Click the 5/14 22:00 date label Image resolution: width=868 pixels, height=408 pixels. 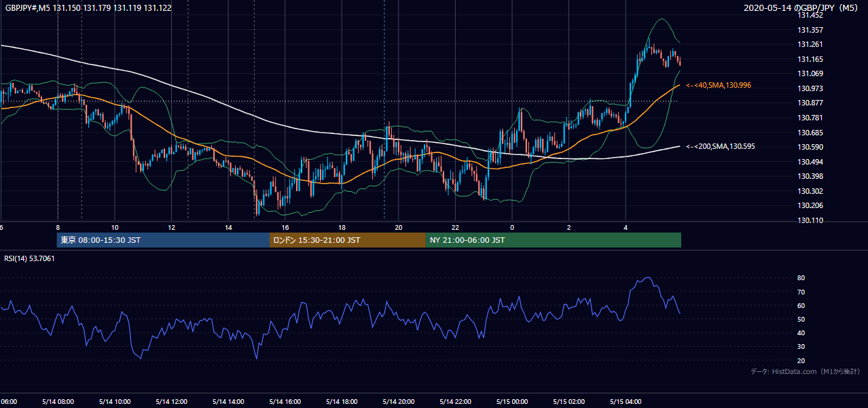pyautogui.click(x=456, y=401)
